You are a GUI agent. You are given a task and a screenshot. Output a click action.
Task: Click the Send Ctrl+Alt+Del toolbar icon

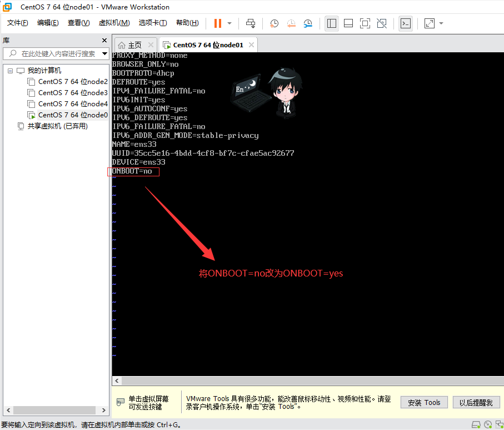click(x=251, y=23)
